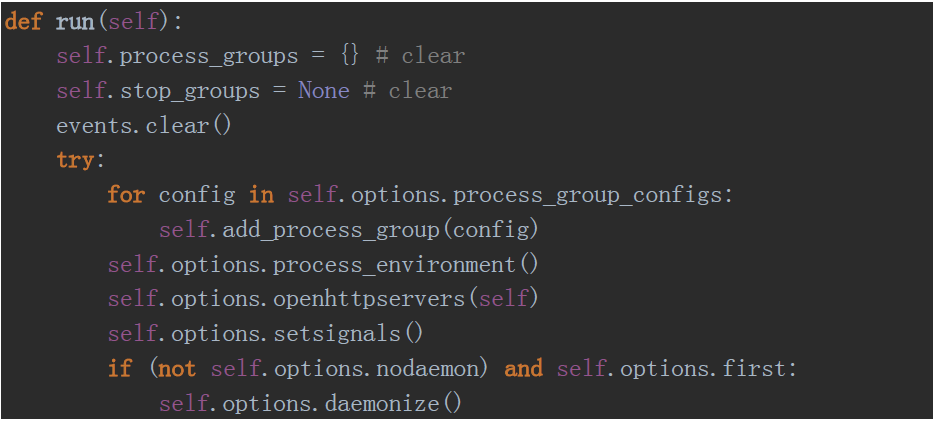Click the run function name
Screen dimensions: 936x422
click(x=75, y=22)
